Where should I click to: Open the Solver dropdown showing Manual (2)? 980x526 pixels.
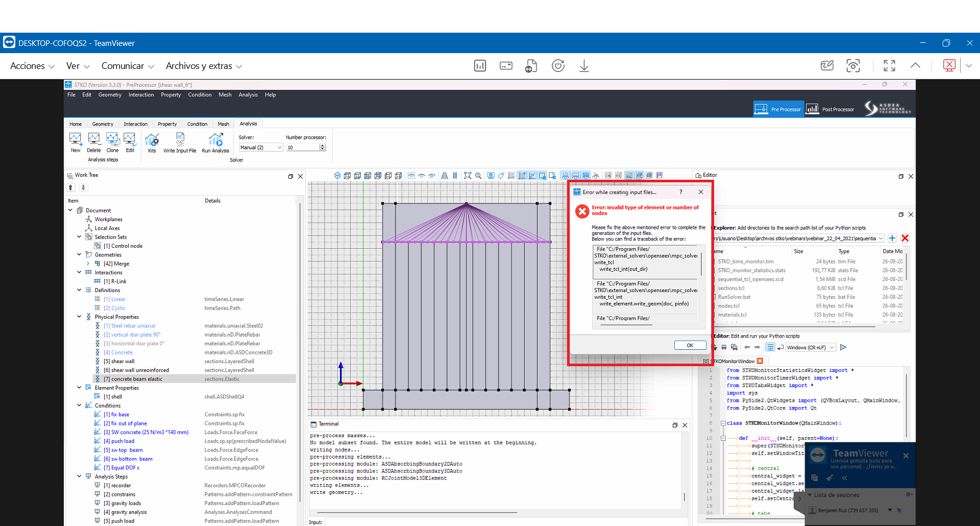point(261,148)
